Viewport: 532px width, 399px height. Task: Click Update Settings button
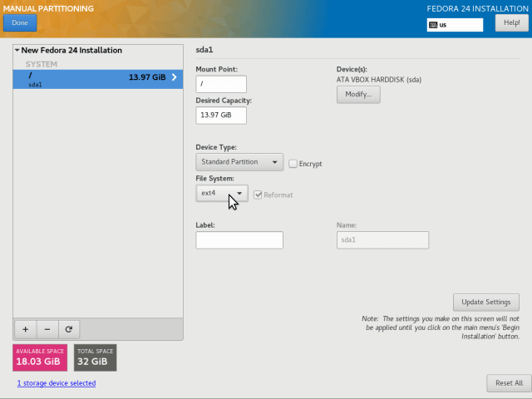(x=485, y=303)
